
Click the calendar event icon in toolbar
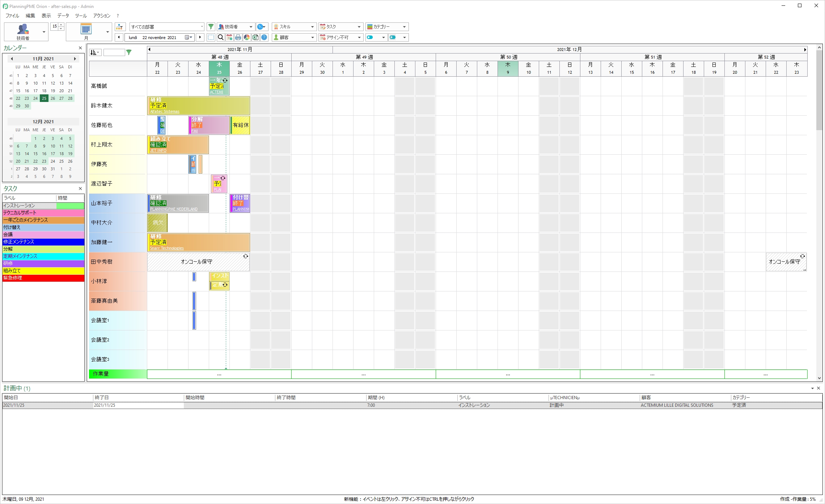coord(229,37)
